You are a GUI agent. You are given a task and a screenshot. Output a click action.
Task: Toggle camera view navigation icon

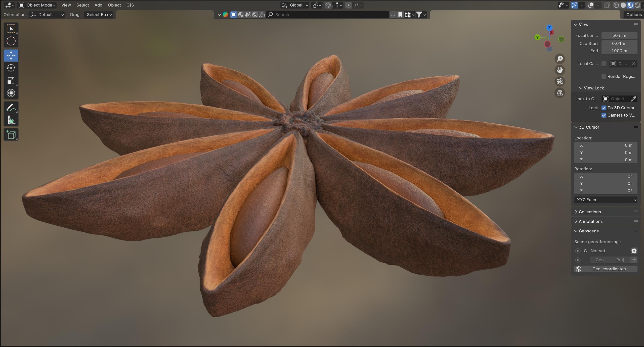point(560,81)
